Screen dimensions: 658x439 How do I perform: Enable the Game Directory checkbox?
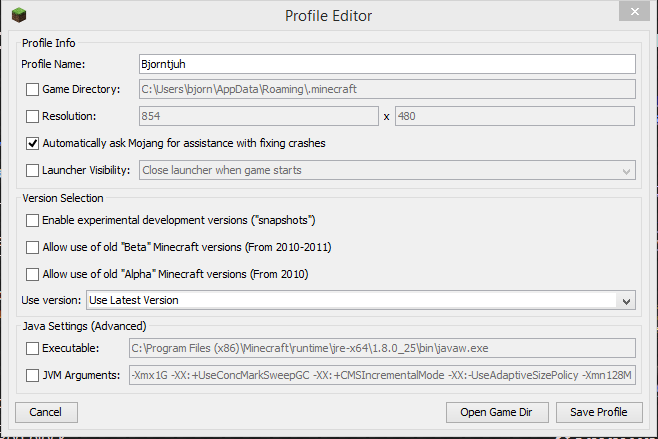coord(32,89)
